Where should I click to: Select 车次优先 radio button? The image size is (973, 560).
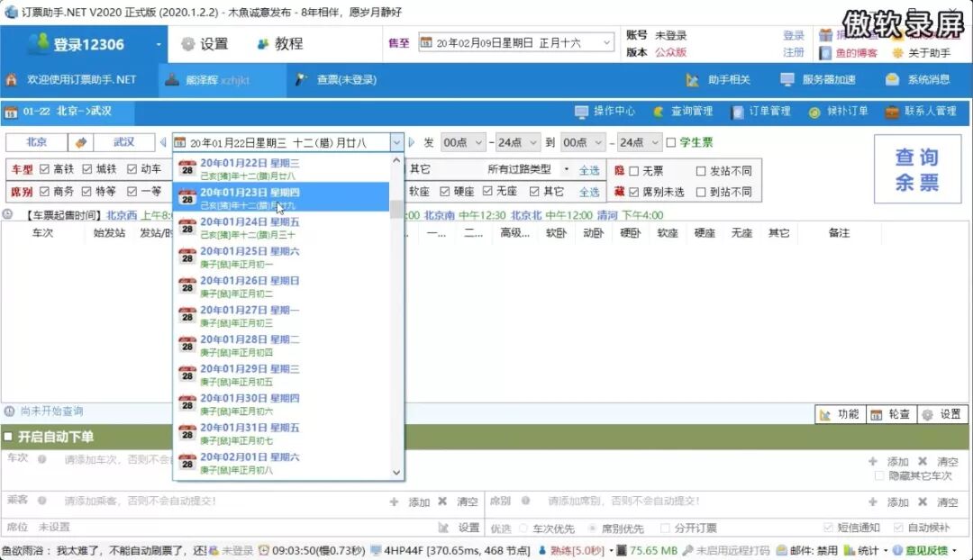[523, 528]
